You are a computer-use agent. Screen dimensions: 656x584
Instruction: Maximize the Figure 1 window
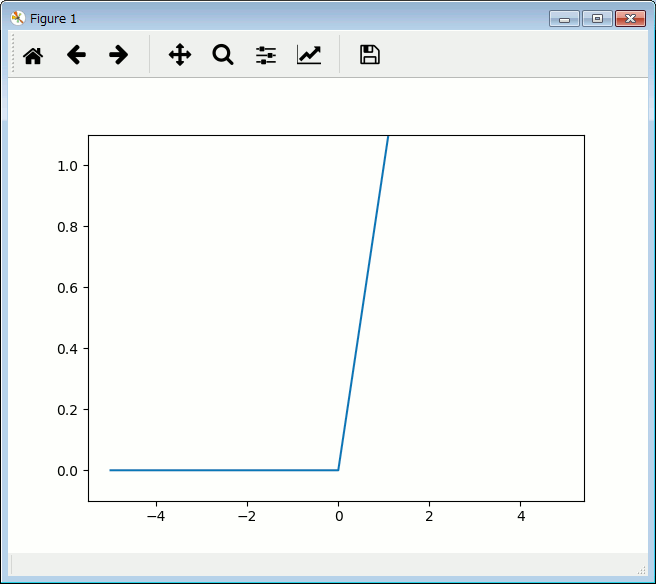[597, 18]
